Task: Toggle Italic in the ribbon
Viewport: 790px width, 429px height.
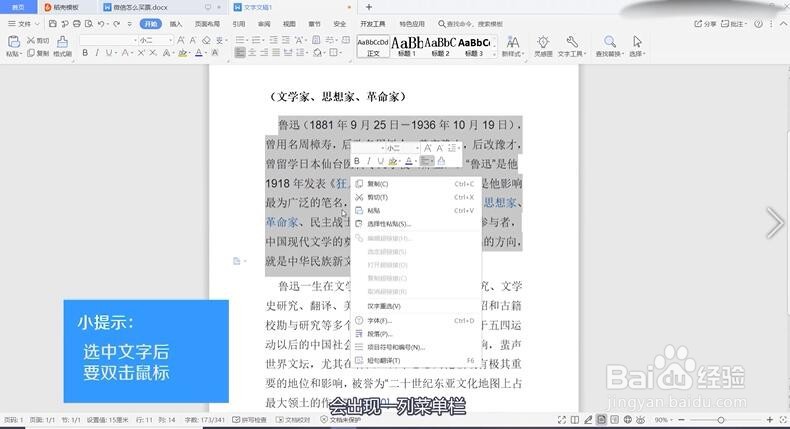Action: [97, 52]
